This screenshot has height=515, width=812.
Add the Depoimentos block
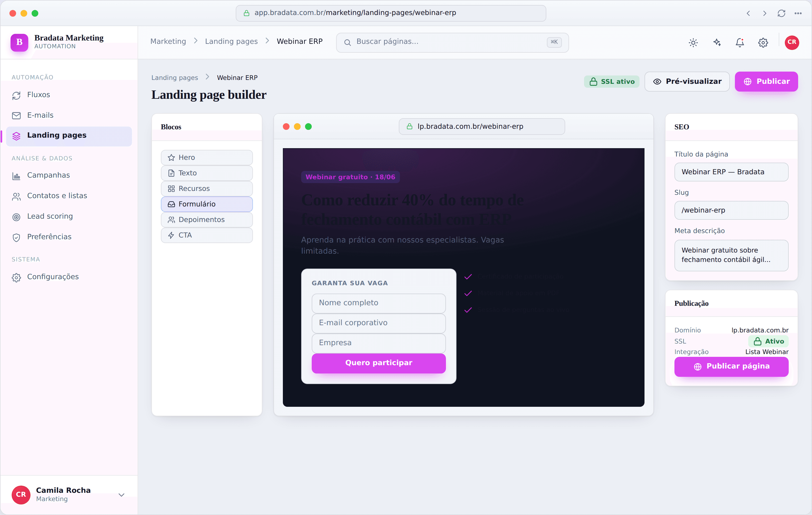[x=207, y=220]
